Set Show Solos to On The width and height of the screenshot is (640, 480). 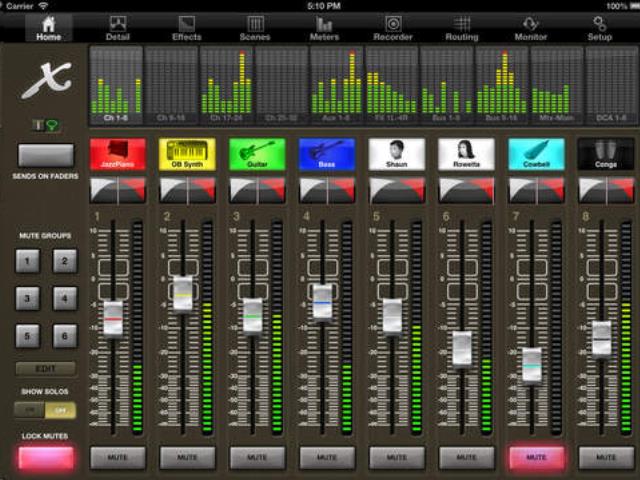click(x=29, y=410)
